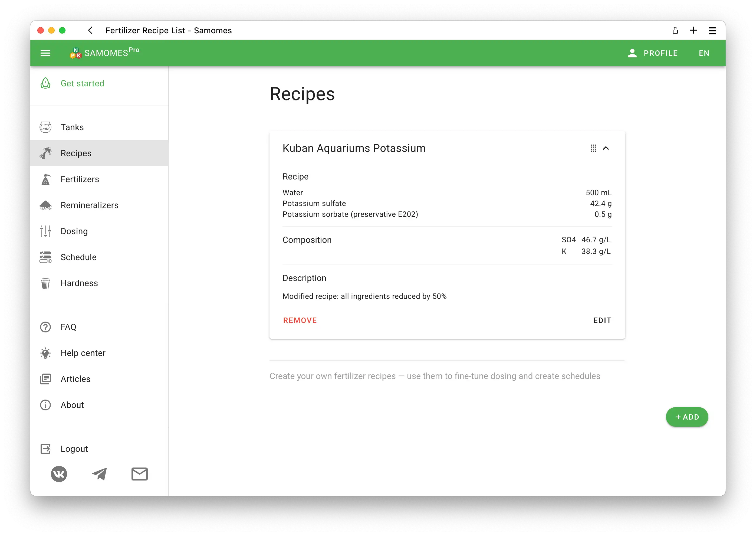The height and width of the screenshot is (536, 756).
Task: Collapse the Kuban Aquariums Potassium card
Action: pyautogui.click(x=606, y=148)
